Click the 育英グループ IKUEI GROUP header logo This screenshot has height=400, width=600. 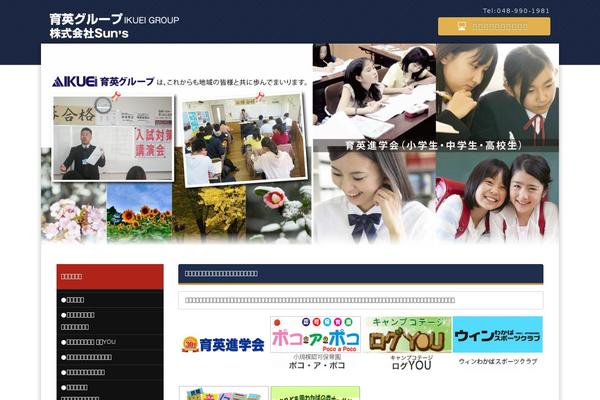114,19
